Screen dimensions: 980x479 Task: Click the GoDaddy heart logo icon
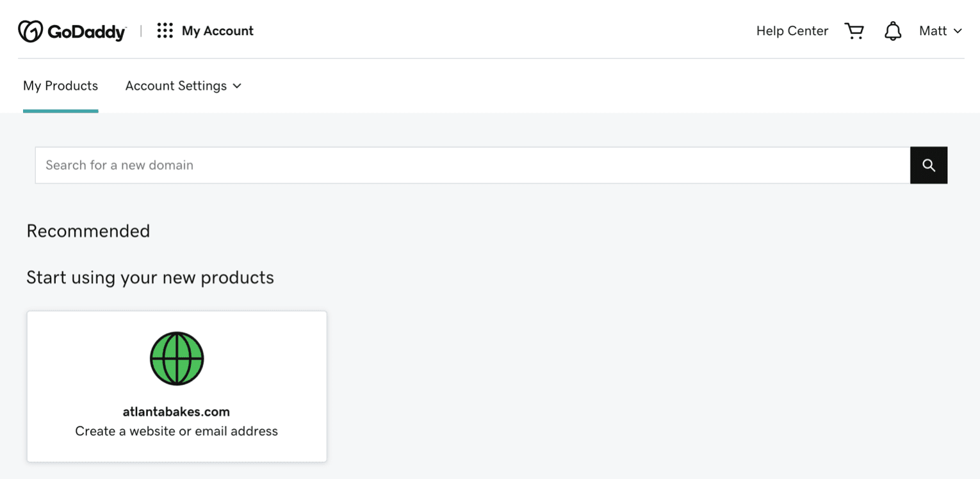click(30, 31)
